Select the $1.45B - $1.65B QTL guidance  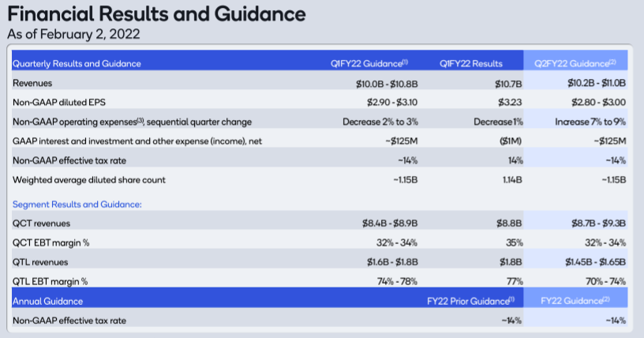(x=588, y=261)
